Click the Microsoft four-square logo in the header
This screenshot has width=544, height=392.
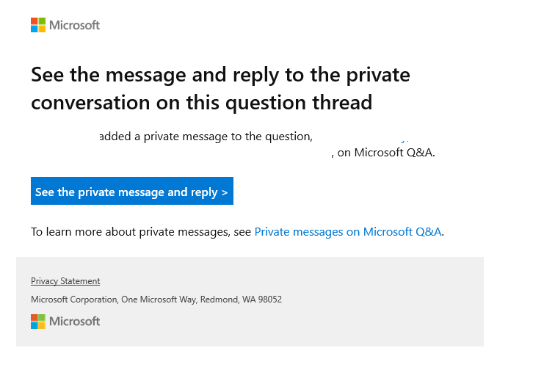tap(38, 25)
